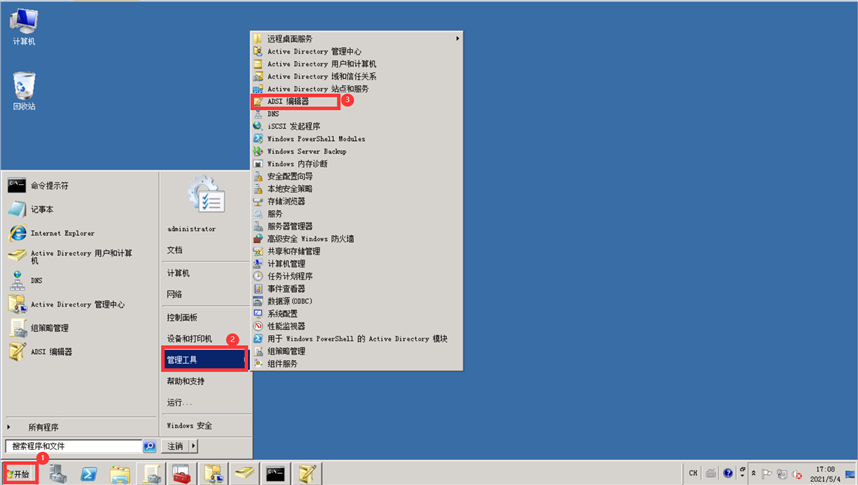Click the 注销 button
Image resolution: width=858 pixels, height=485 pixels.
pos(175,446)
